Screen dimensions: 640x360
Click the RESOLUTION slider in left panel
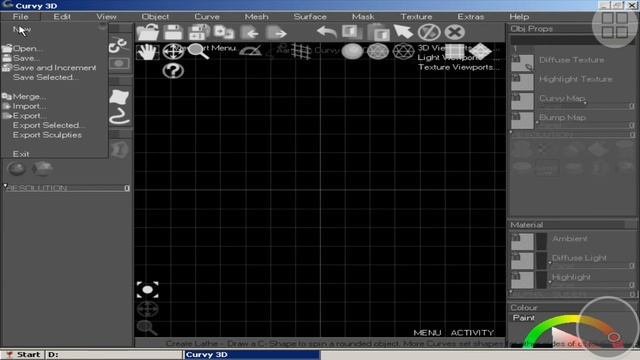pyautogui.click(x=67, y=188)
